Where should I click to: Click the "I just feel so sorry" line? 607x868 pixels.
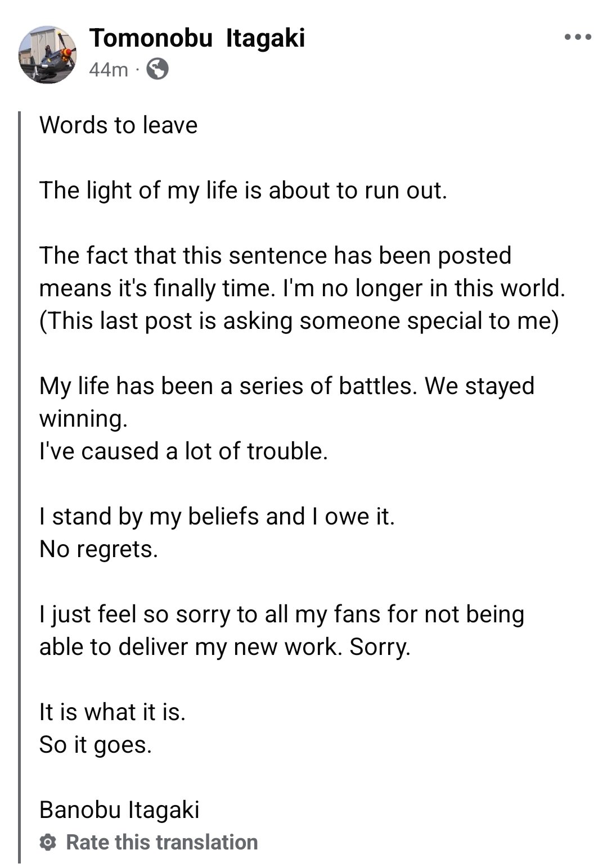[x=281, y=614]
